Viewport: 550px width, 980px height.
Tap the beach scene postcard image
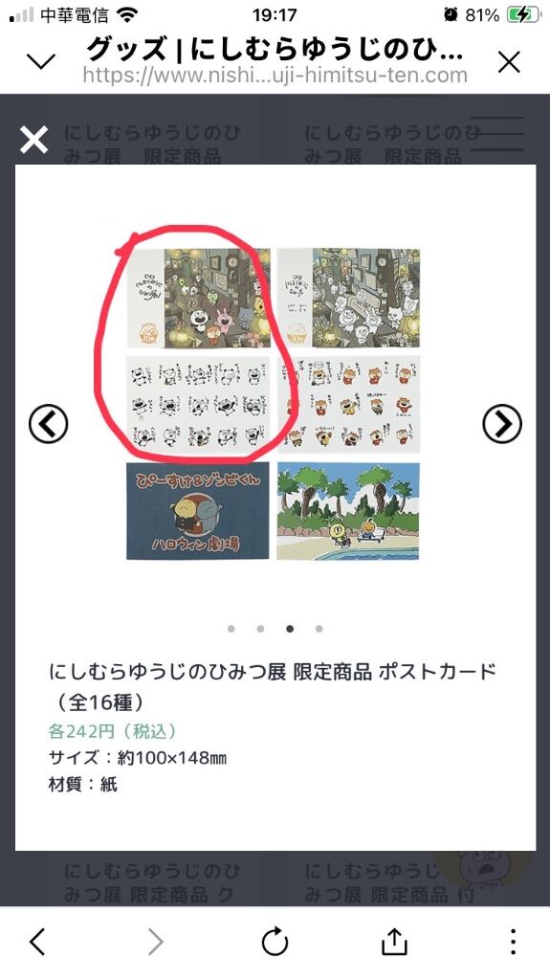click(x=349, y=511)
